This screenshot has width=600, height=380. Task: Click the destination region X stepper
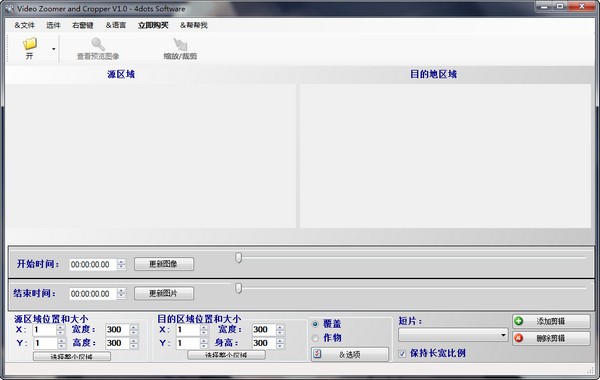pyautogui.click(x=204, y=330)
